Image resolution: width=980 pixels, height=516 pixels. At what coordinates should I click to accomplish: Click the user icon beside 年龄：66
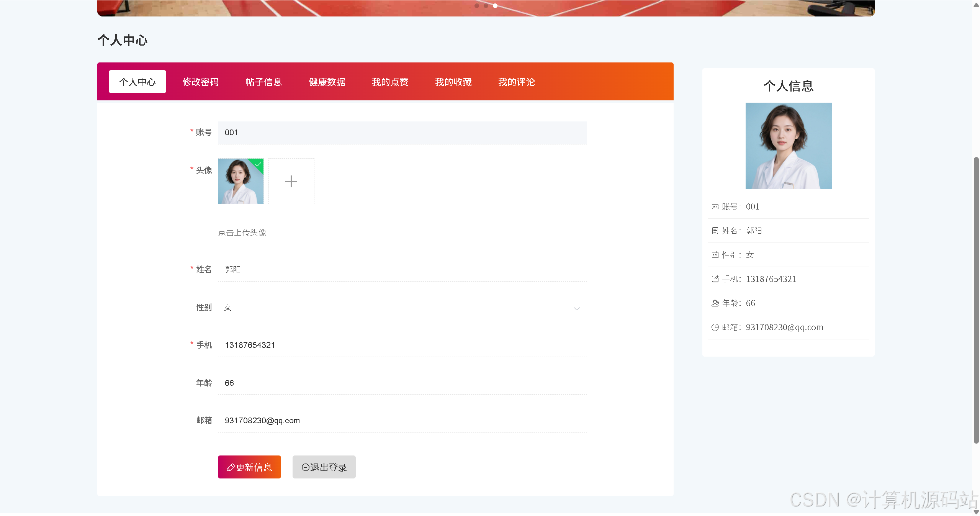[x=715, y=303]
